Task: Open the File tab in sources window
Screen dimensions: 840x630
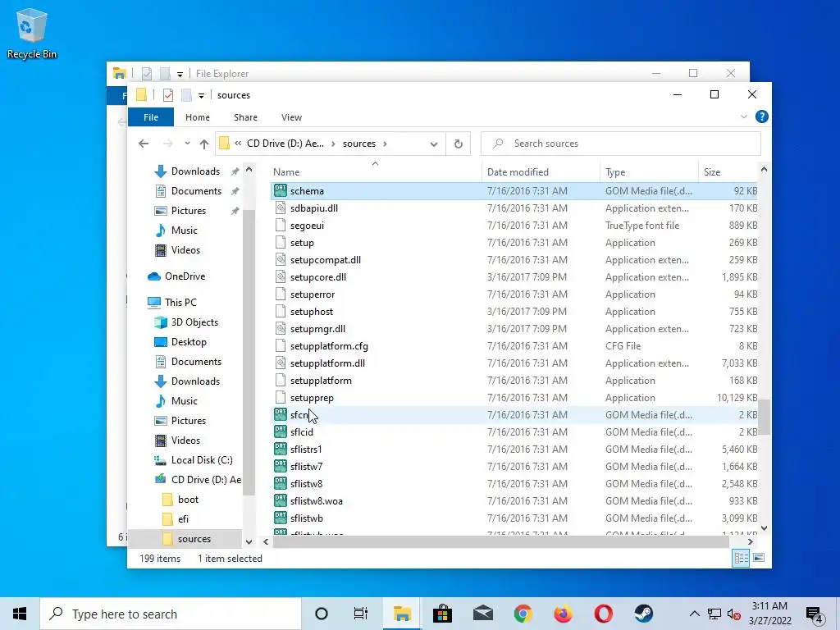Action: pos(151,117)
